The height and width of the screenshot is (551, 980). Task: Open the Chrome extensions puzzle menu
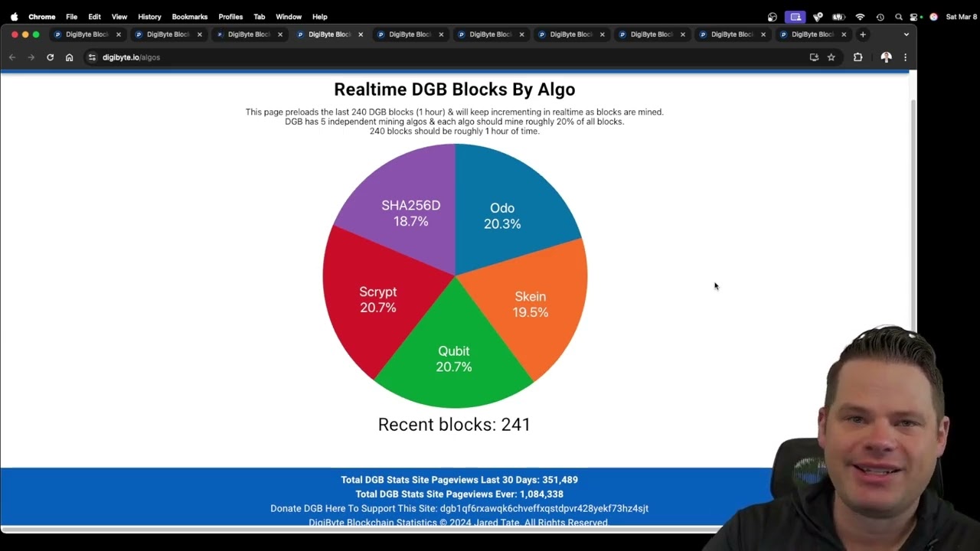tap(857, 57)
